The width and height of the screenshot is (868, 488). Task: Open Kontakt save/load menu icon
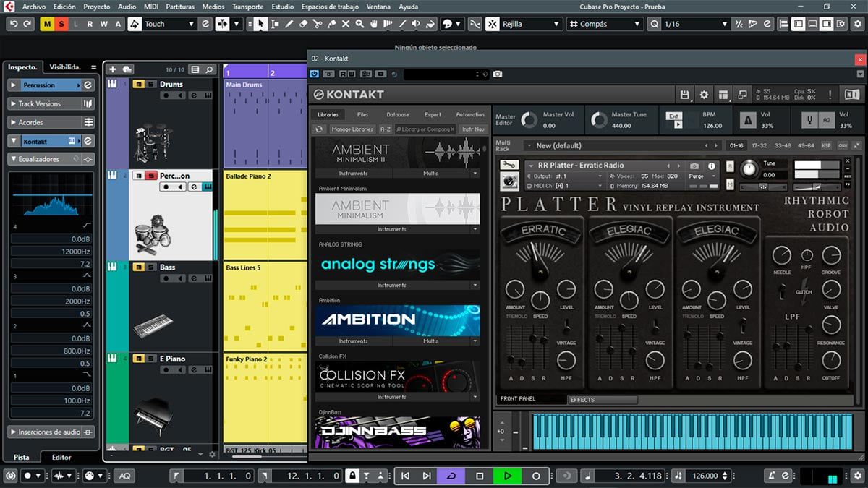(x=684, y=95)
